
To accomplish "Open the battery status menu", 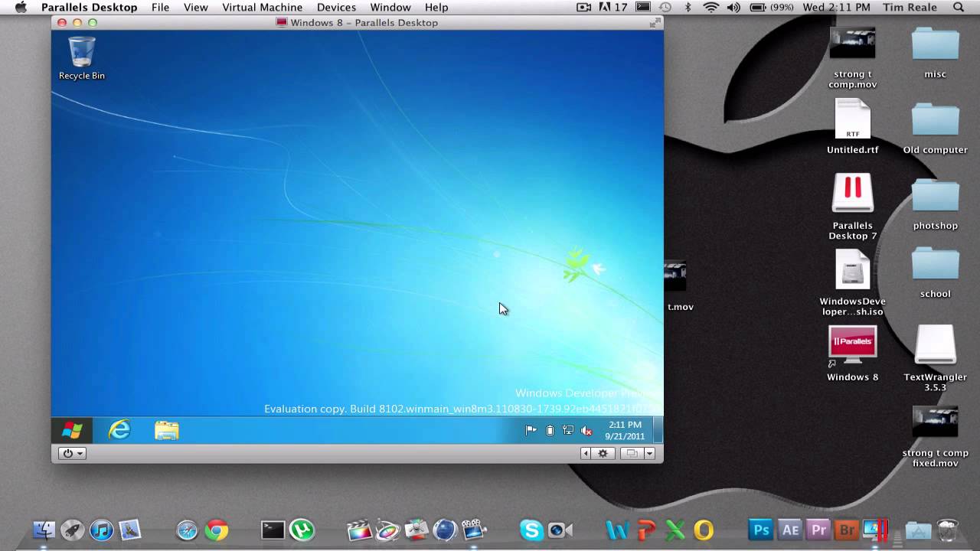I will tap(772, 7).
